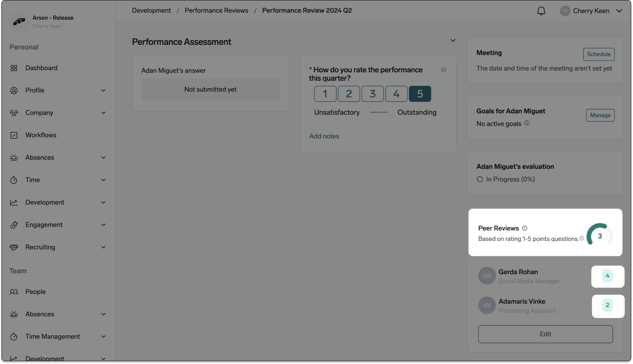Click the Arsen company logo
This screenshot has width=633, height=364.
click(19, 22)
